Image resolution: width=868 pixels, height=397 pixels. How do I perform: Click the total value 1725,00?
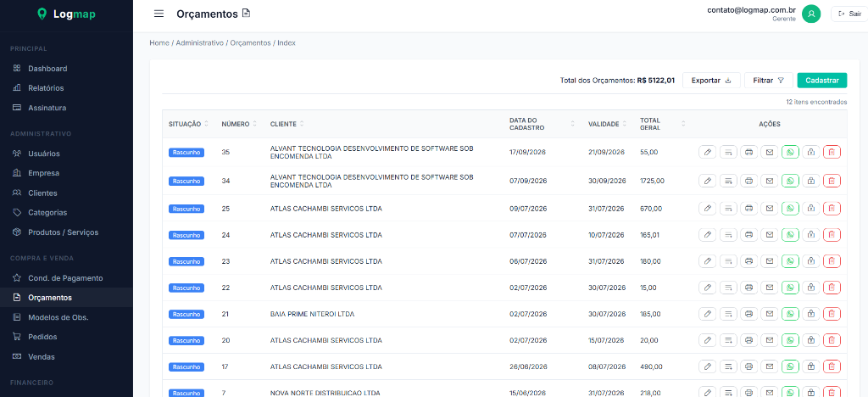coord(652,181)
